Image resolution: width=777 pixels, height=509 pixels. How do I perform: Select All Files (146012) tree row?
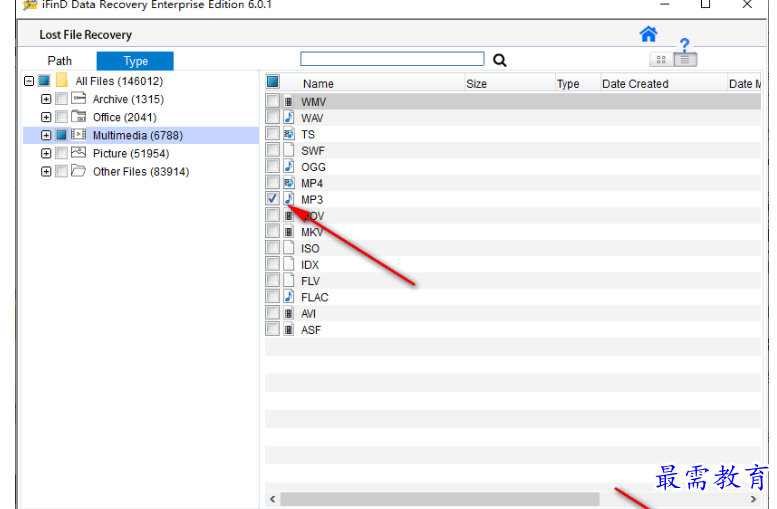[119, 81]
